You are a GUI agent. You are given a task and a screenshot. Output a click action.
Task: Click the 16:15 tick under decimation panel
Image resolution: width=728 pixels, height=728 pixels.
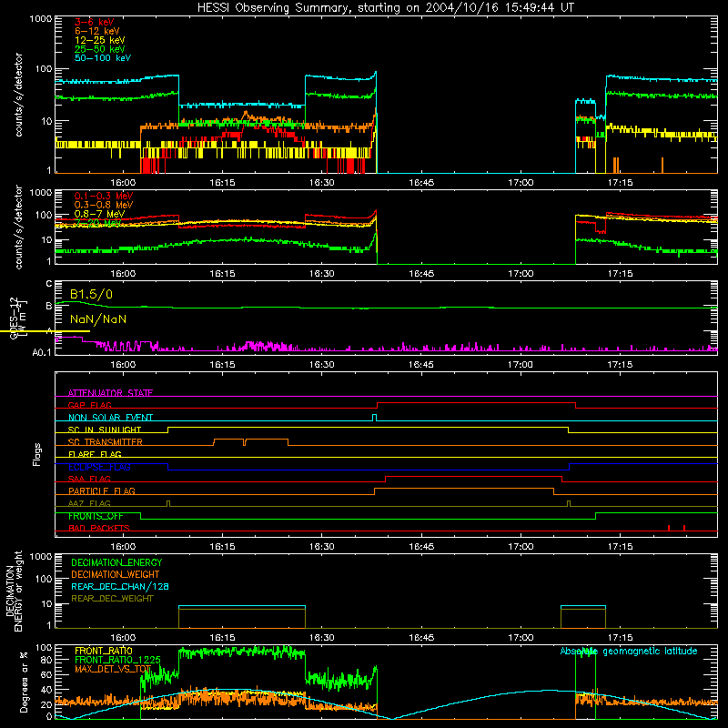tap(222, 638)
